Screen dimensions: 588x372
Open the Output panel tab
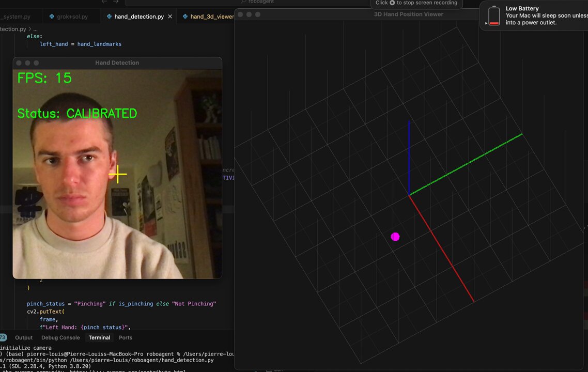click(x=24, y=337)
